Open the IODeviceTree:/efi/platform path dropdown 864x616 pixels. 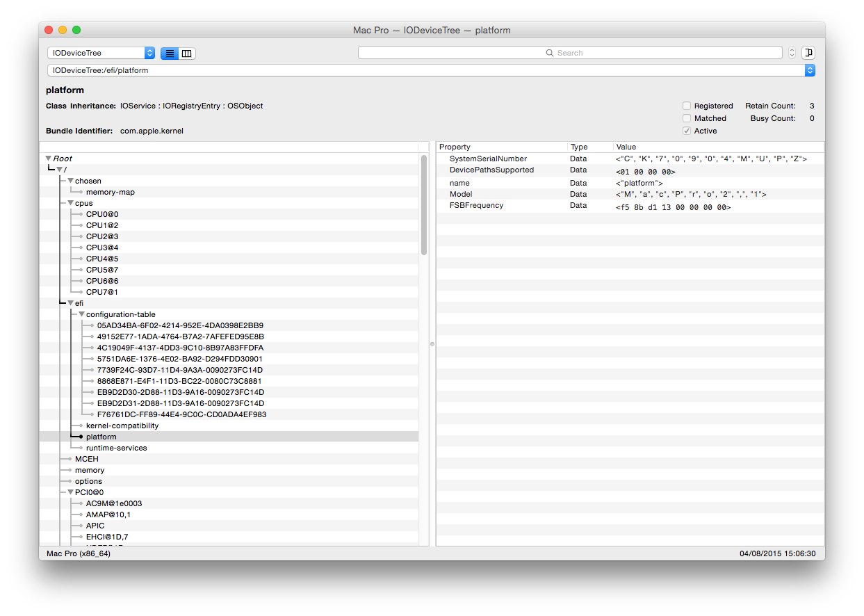point(431,70)
